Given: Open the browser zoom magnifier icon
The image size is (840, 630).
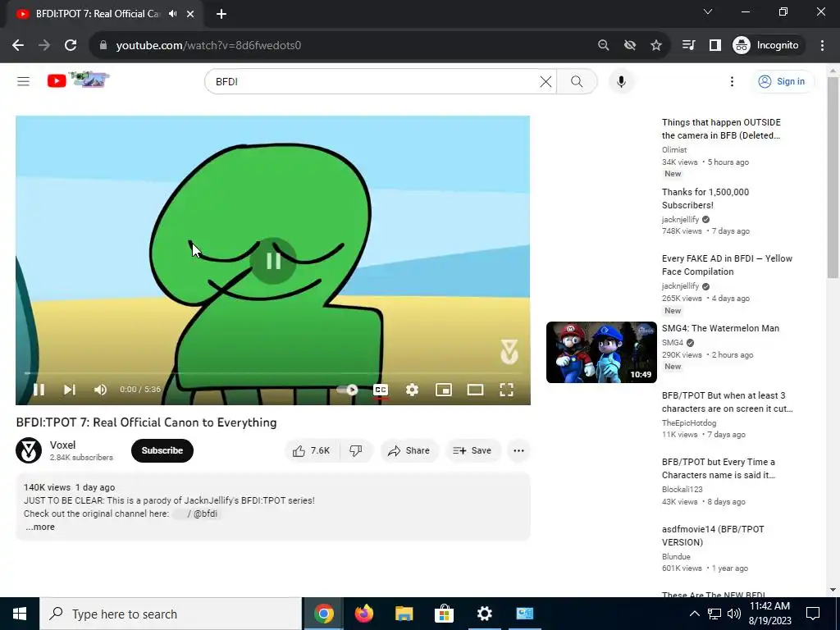Looking at the screenshot, I should 603,45.
